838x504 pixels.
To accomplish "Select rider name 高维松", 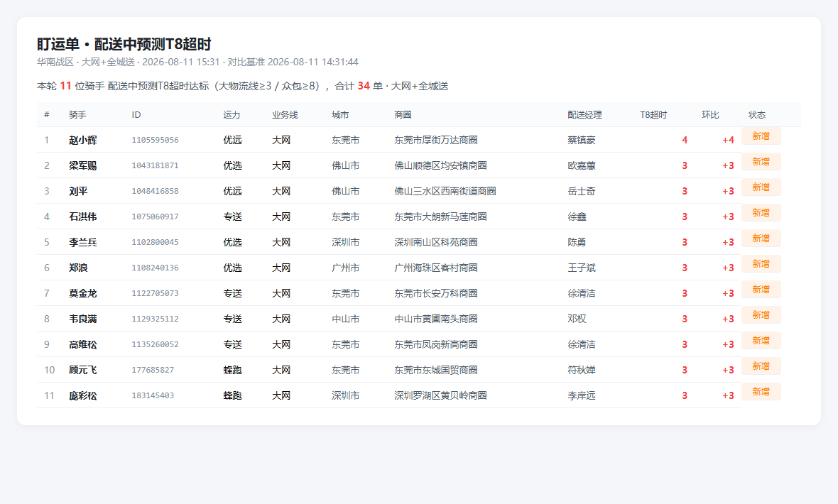I will (83, 345).
